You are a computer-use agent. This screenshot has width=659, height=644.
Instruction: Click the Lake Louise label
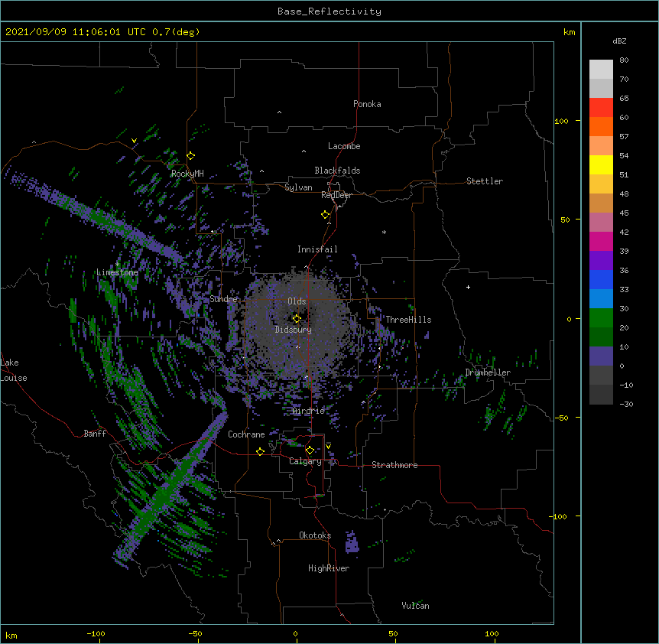pos(14,370)
